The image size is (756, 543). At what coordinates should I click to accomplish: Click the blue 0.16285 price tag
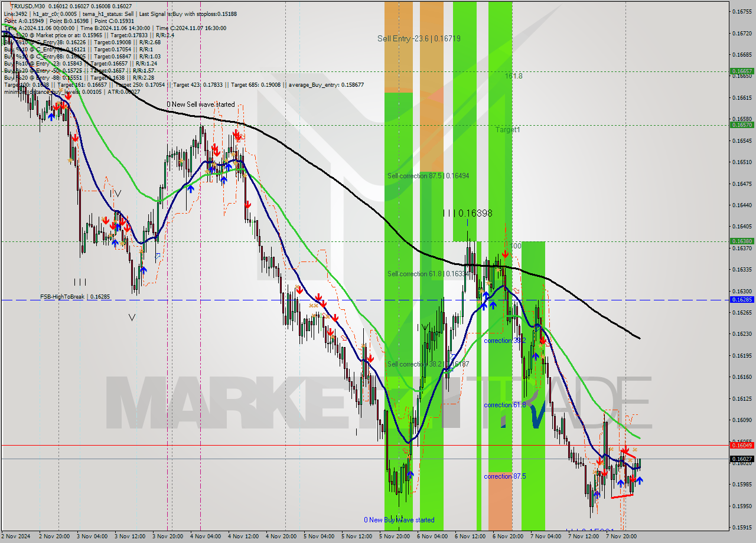742,300
